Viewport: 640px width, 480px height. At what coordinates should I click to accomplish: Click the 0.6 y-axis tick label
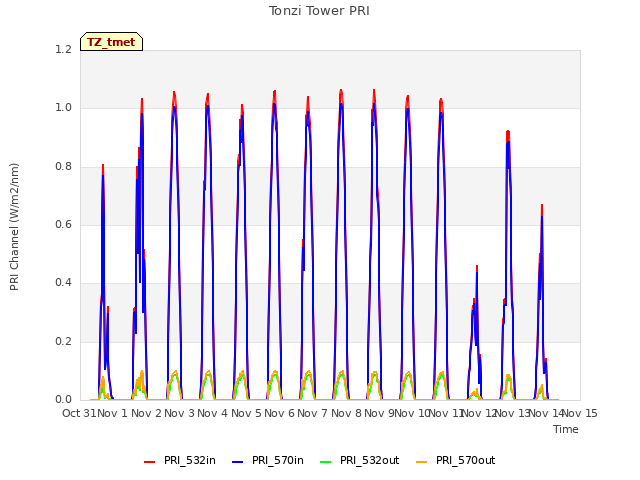coord(63,224)
